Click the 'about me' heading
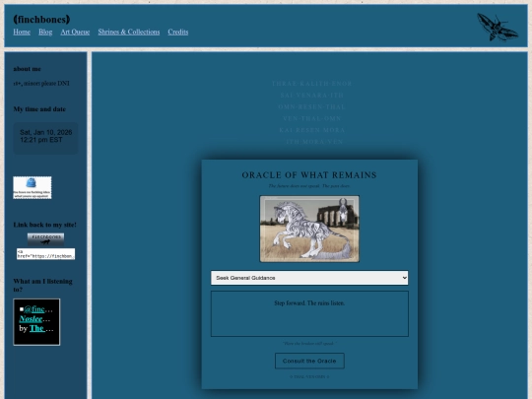Viewport: 532px width, 399px height. pos(28,69)
